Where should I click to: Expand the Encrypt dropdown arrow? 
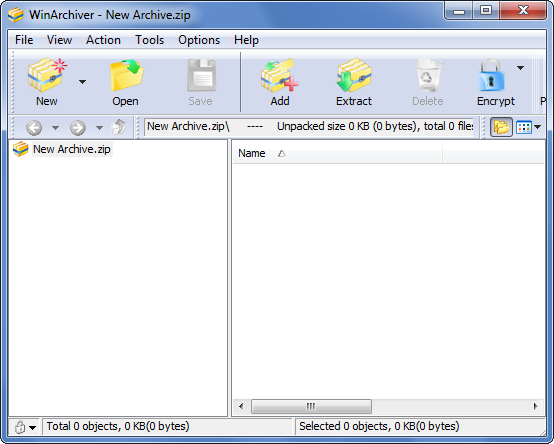click(x=520, y=67)
